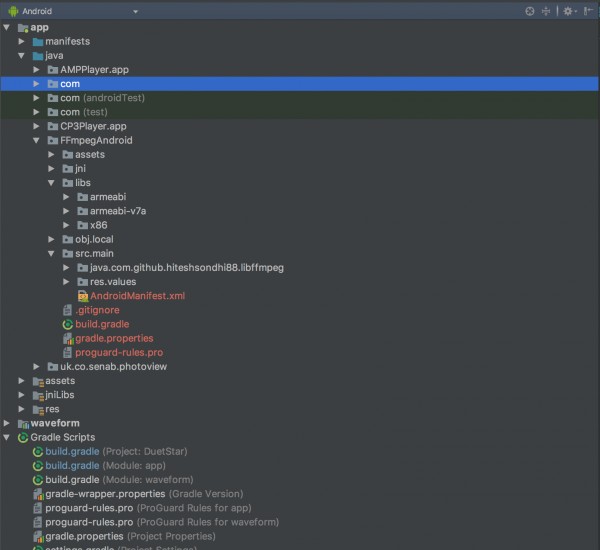
Task: Click the AndroidManifest.xml file icon
Action: coord(83,296)
